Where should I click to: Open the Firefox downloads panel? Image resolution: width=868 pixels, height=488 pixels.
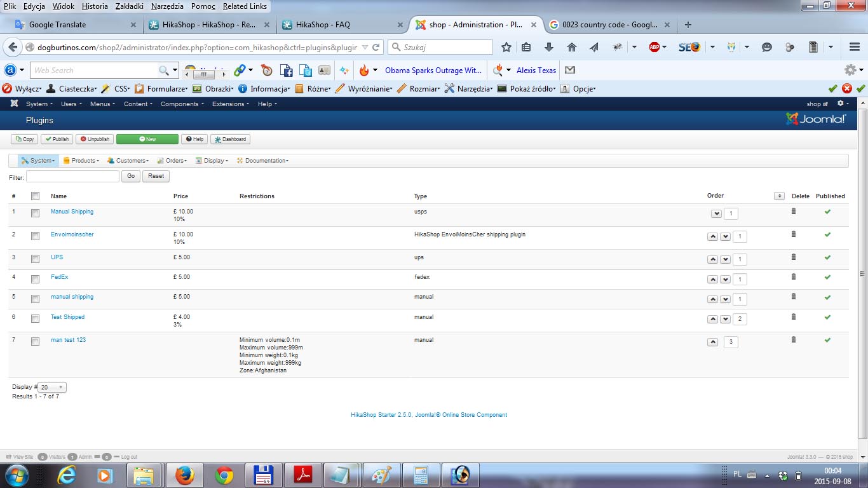pyautogui.click(x=549, y=47)
